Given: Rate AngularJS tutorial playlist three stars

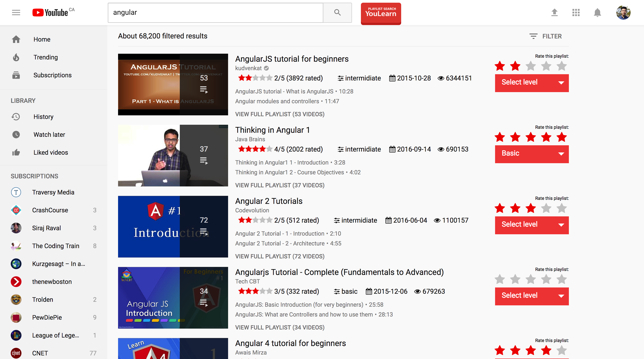Looking at the screenshot, I should (530, 66).
